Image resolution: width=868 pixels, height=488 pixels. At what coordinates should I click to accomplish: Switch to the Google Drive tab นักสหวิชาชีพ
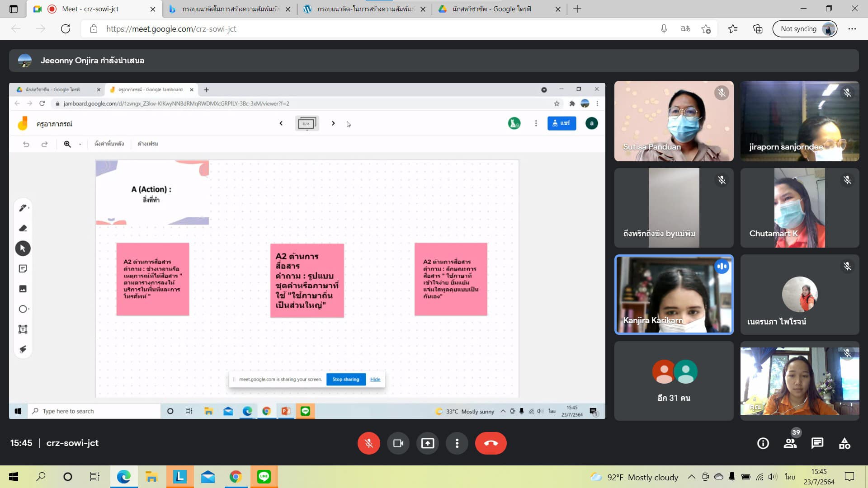(500, 9)
